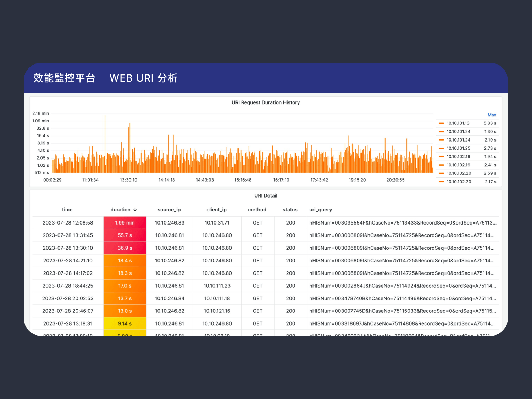The width and height of the screenshot is (532, 399).
Task: Click legend series with max 1.30 s
Action: [x=458, y=132]
